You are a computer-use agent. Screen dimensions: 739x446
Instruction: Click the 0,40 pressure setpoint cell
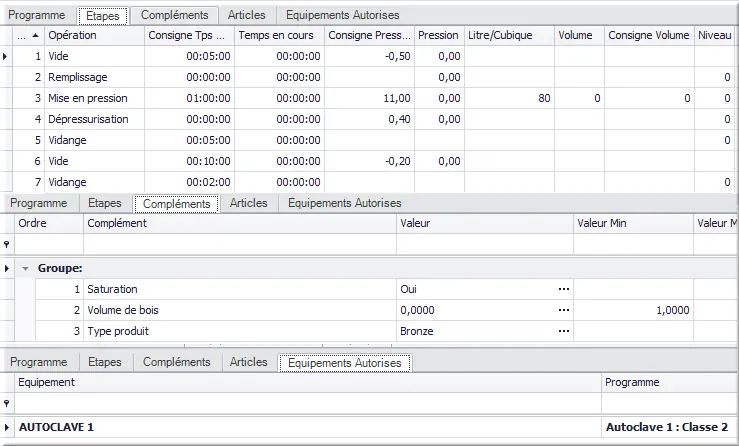[370, 119]
